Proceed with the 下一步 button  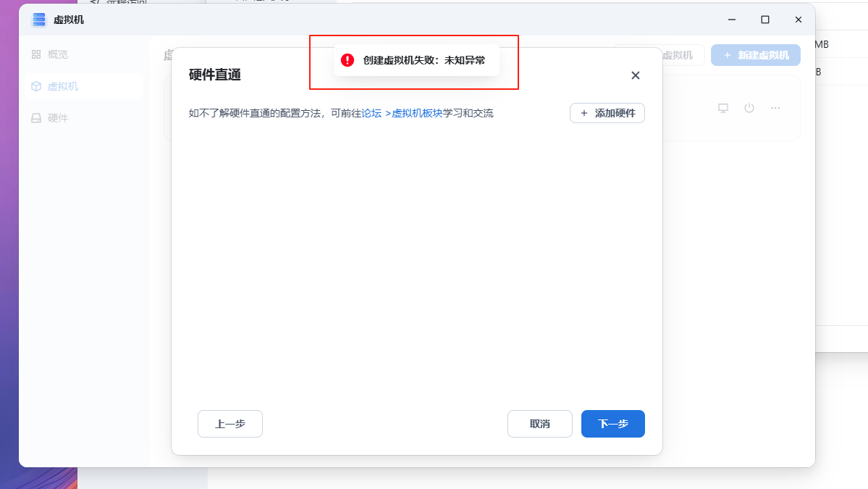point(612,424)
